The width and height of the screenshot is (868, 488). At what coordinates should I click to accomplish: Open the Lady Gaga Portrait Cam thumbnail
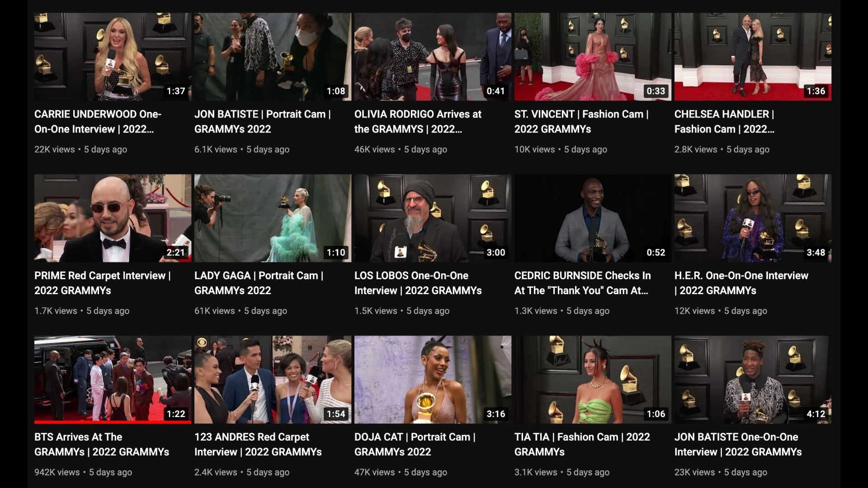coord(273,218)
